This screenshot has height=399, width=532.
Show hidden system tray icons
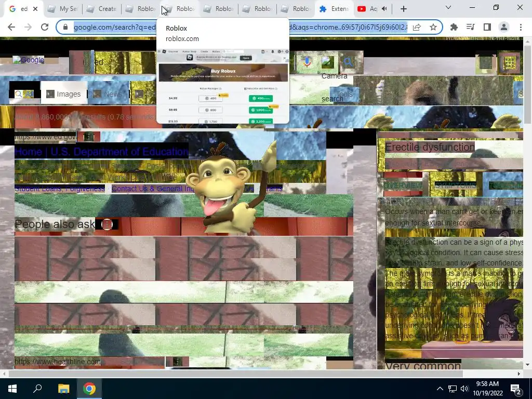point(440,389)
